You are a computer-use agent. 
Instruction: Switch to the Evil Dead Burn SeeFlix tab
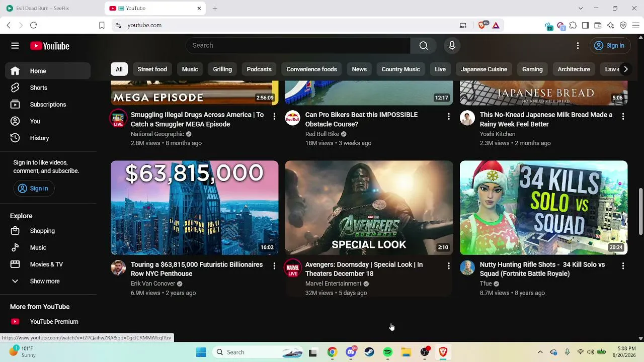click(x=53, y=8)
